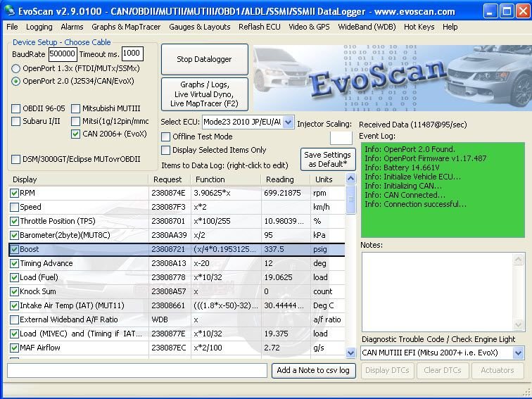Select OpenPort 1.3x cable radio button

(16, 68)
